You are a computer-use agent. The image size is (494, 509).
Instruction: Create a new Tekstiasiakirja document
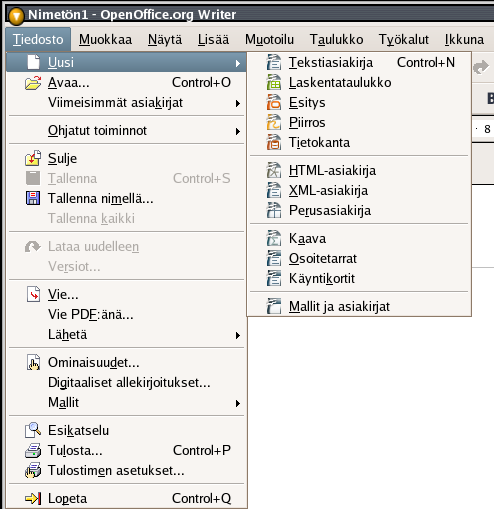click(359, 62)
